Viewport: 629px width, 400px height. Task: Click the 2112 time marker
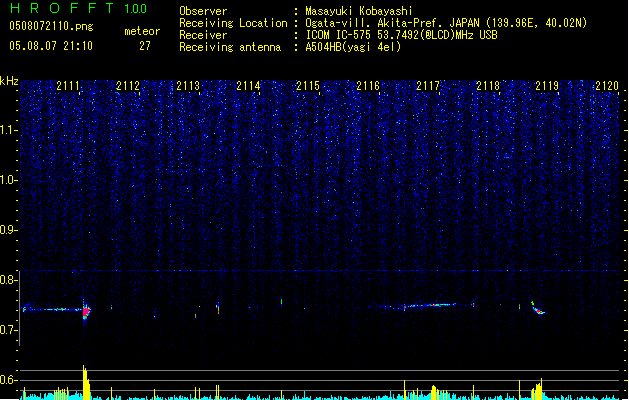tap(128, 86)
